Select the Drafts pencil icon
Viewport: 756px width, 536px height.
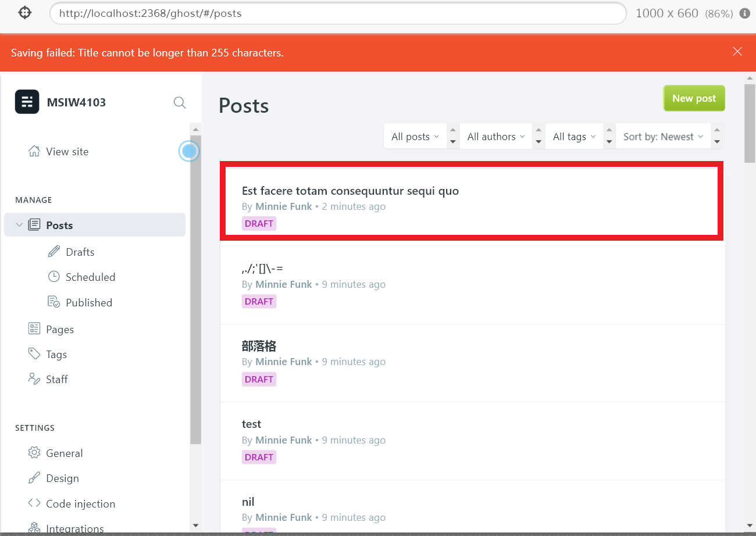point(54,251)
